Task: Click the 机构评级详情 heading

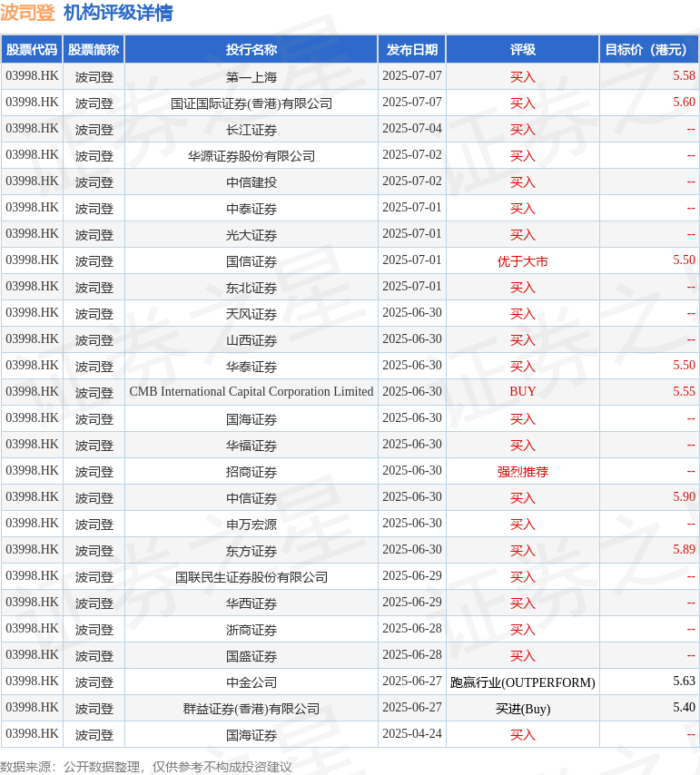Action: tap(118, 13)
